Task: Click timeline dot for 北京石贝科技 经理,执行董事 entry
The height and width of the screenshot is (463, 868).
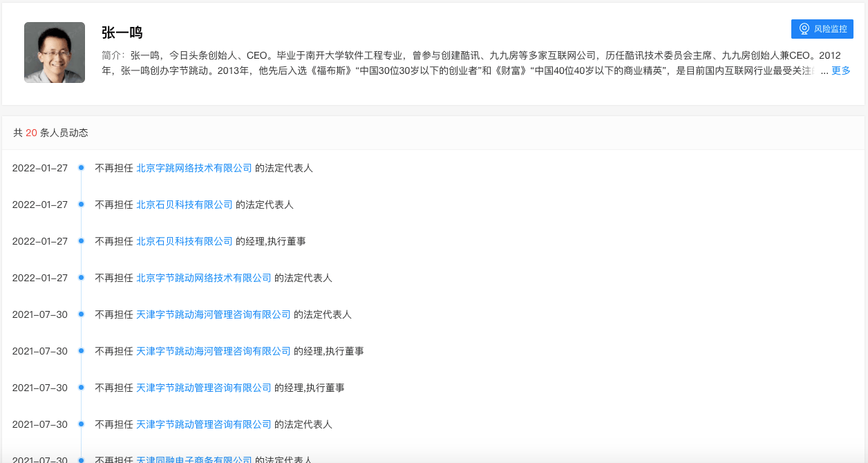Action: (x=81, y=241)
